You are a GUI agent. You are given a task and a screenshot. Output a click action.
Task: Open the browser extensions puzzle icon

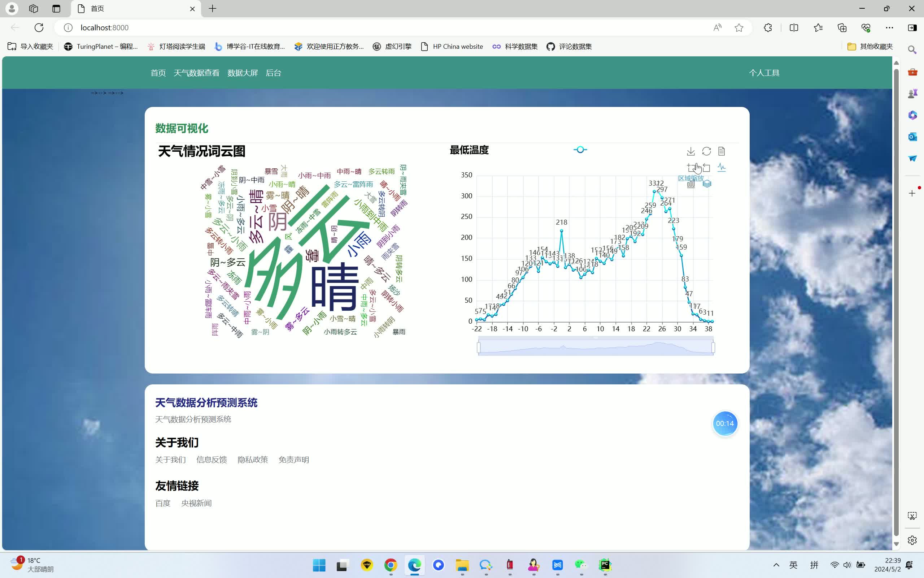pos(768,27)
